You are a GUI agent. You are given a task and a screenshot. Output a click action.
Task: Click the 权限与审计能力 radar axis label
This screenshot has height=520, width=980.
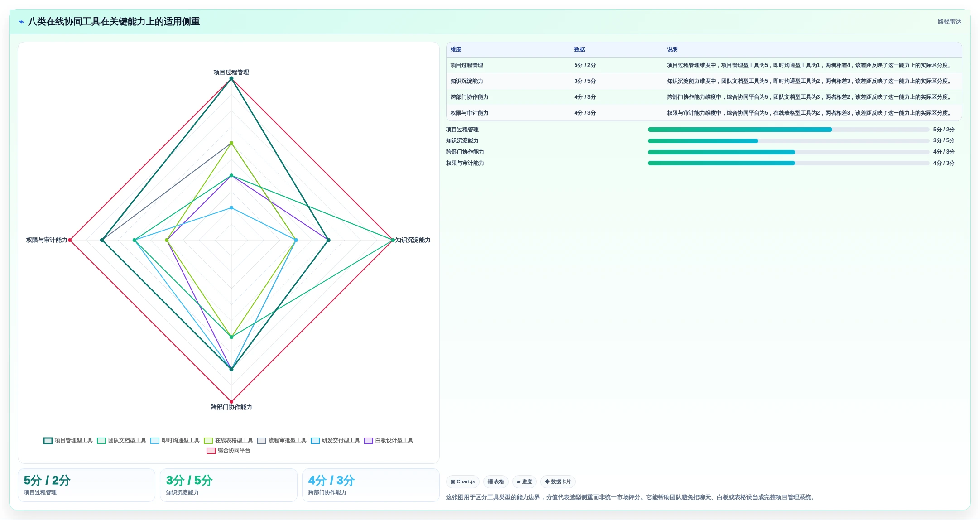pos(47,240)
